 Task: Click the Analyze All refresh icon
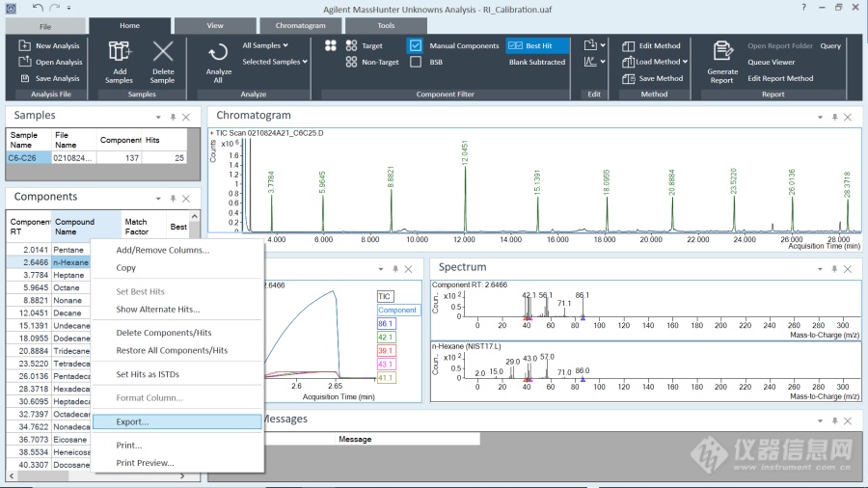tap(218, 53)
